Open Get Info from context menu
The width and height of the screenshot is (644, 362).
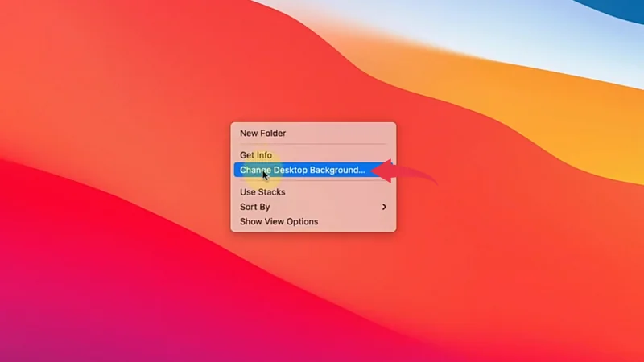point(256,155)
